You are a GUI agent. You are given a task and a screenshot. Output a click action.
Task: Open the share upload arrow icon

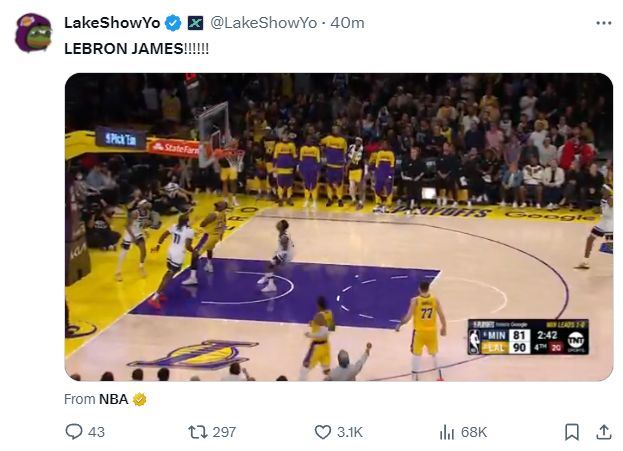tap(603, 432)
